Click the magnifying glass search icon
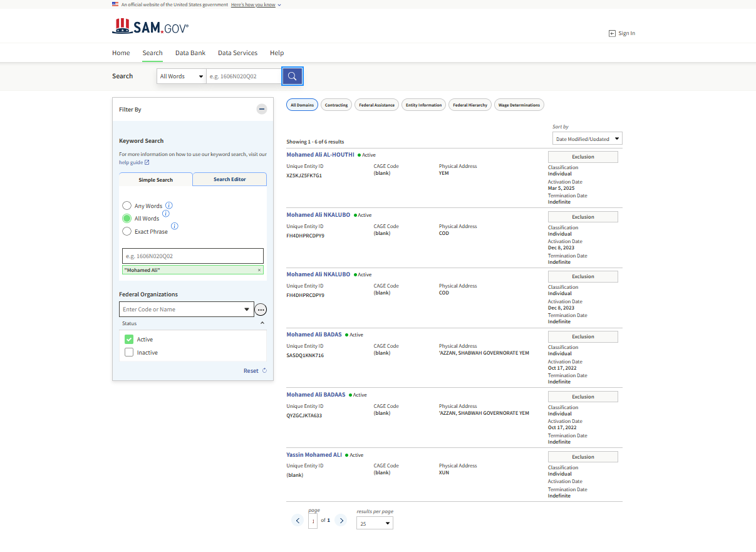This screenshot has height=552, width=756. [292, 76]
